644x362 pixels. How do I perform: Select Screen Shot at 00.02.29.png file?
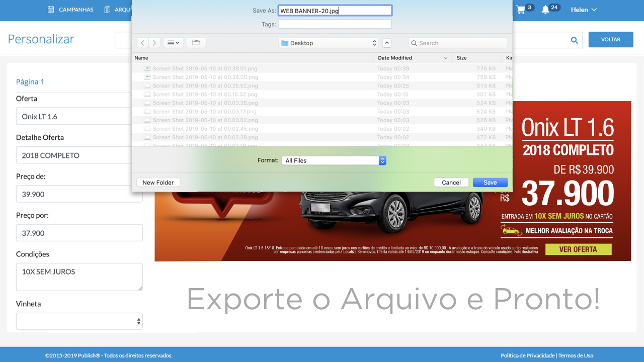point(322,137)
